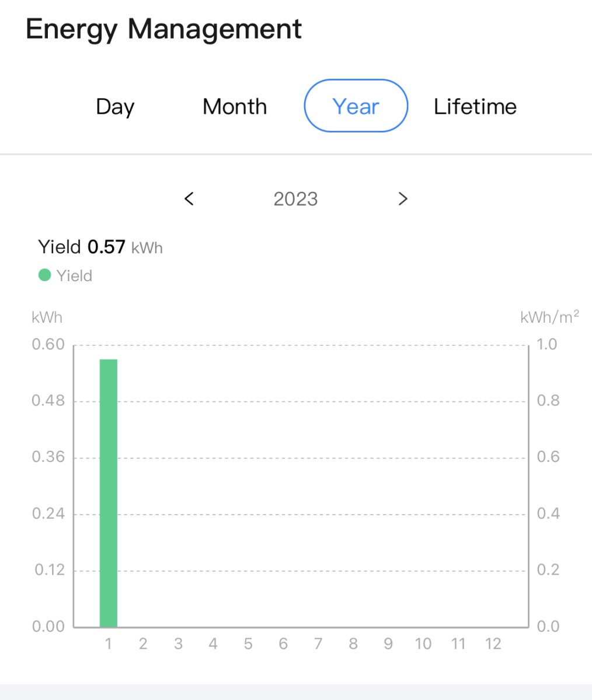This screenshot has width=592, height=700.
Task: Click the kWh left axis unit label
Action: coord(47,317)
